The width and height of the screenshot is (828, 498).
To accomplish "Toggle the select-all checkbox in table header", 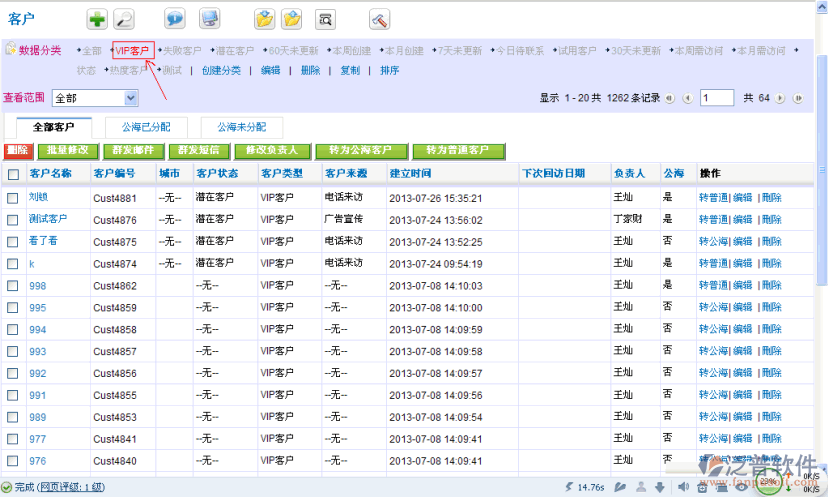I will pos(13,174).
